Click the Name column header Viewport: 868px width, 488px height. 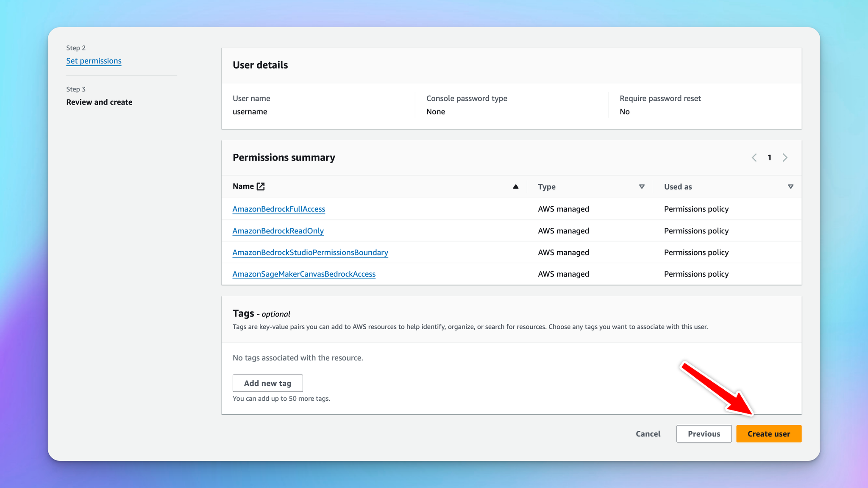pyautogui.click(x=243, y=186)
